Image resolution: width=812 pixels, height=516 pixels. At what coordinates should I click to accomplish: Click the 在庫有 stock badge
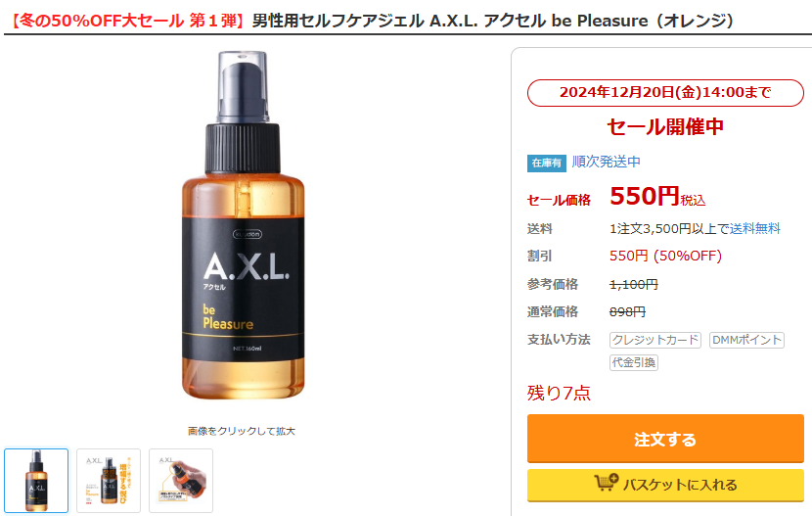[x=546, y=163]
